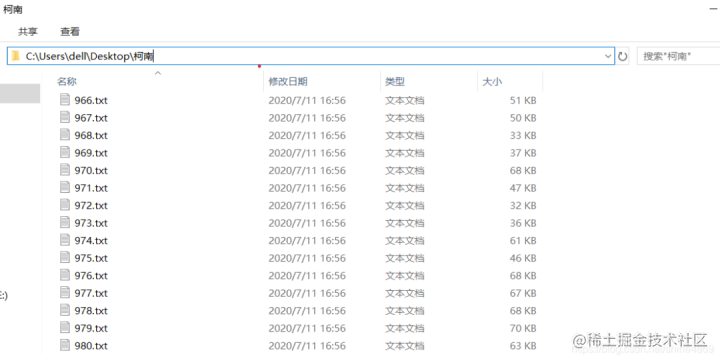This screenshot has height=361, width=720.
Task: Sort files by 大小 column header
Action: tap(492, 82)
